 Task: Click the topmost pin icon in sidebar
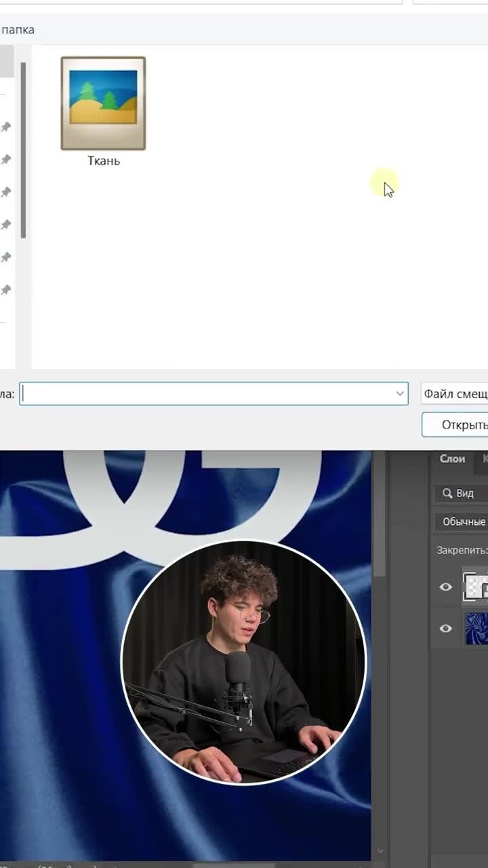tap(6, 127)
